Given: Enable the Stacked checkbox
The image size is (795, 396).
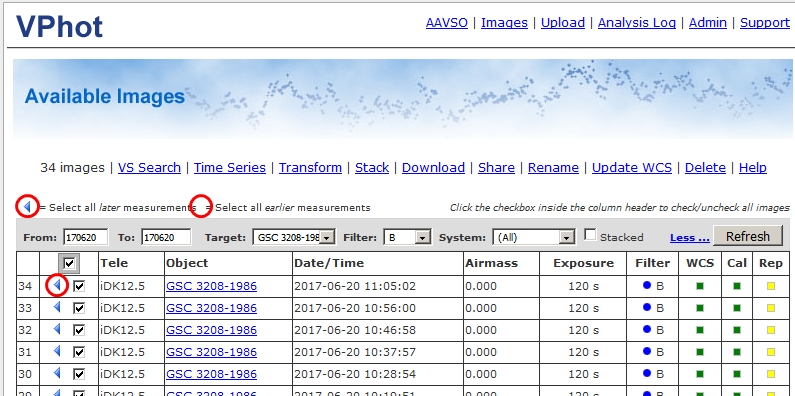Looking at the screenshot, I should [590, 235].
